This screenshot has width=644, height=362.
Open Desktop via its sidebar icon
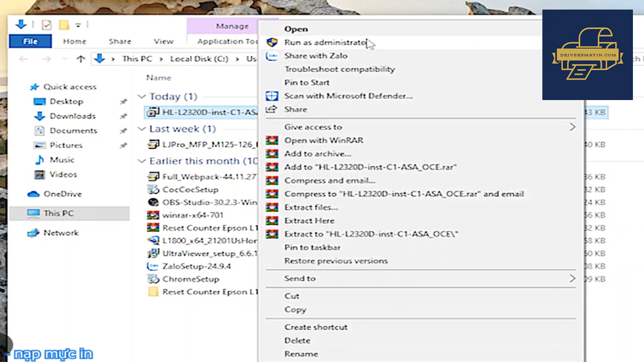39,102
